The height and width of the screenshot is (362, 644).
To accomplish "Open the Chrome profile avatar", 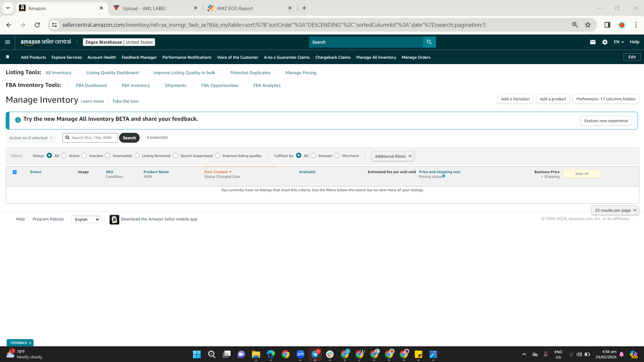I will (x=622, y=25).
